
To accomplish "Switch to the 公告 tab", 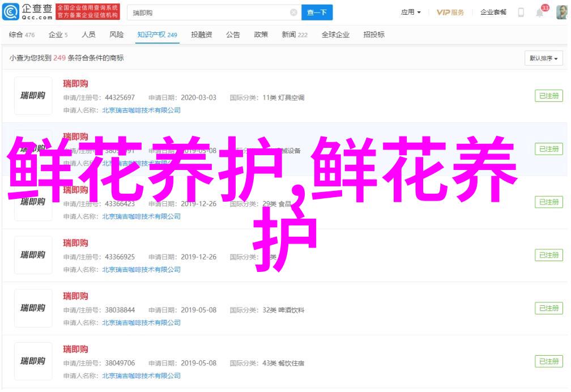I will click(233, 35).
